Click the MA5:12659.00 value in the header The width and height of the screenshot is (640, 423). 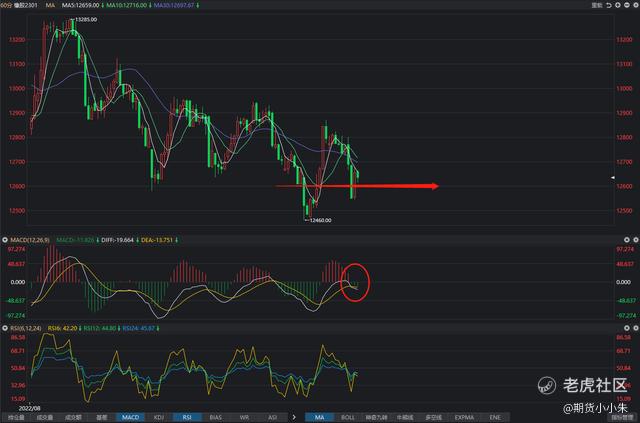80,5
